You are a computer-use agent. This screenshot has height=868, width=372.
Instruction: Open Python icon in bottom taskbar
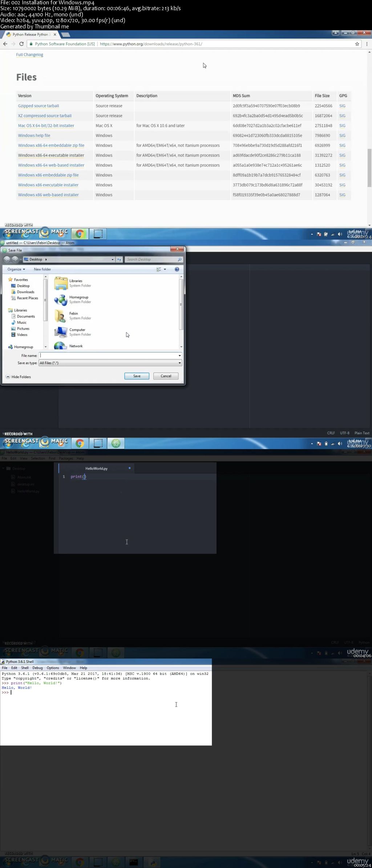153,862
